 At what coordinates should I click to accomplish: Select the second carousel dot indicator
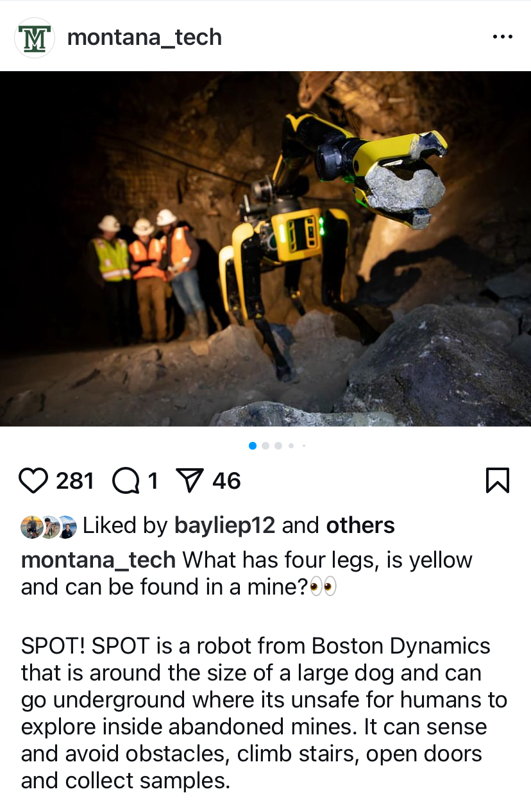click(x=265, y=446)
